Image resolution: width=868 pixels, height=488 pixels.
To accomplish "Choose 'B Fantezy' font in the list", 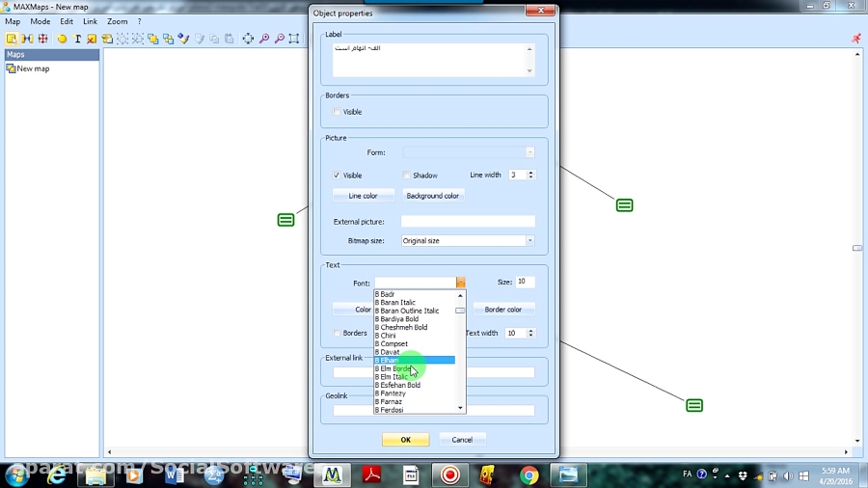I will coord(393,393).
